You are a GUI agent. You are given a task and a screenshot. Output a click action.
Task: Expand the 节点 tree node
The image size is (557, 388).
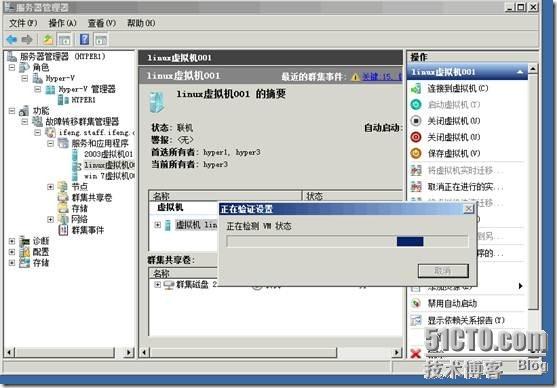(50, 187)
